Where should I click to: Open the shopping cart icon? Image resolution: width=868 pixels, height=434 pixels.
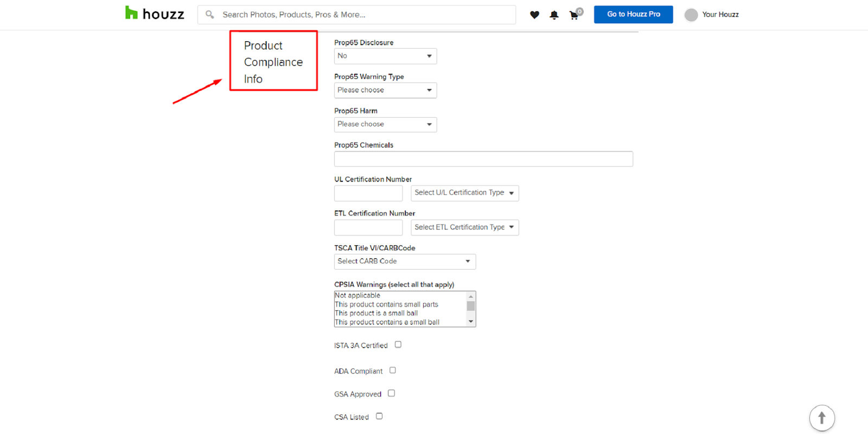click(x=574, y=15)
